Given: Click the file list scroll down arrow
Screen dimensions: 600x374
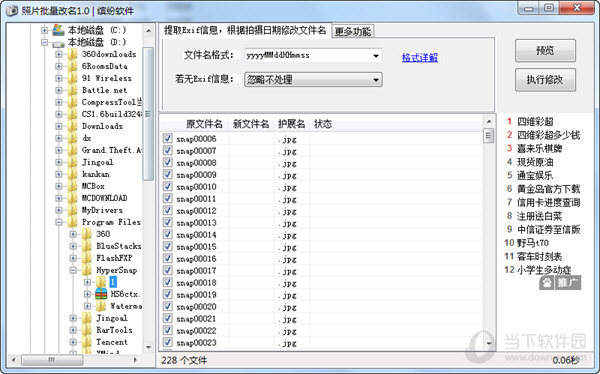Looking at the screenshot, I should (488, 343).
